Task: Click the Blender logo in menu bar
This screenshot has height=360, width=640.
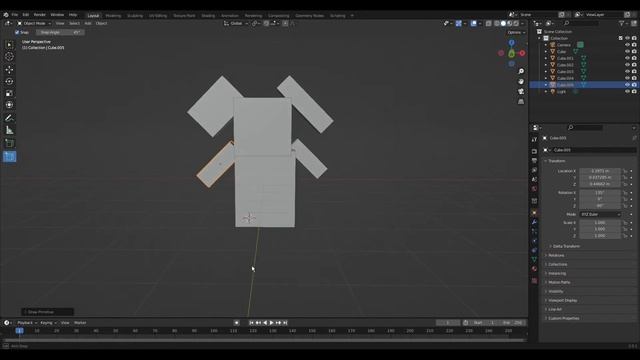Action: tap(6, 15)
